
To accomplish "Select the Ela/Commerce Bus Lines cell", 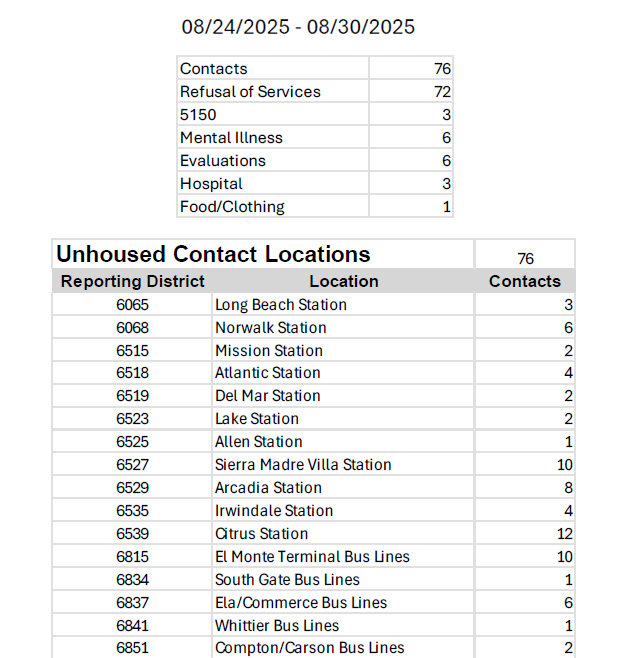I will [x=301, y=603].
